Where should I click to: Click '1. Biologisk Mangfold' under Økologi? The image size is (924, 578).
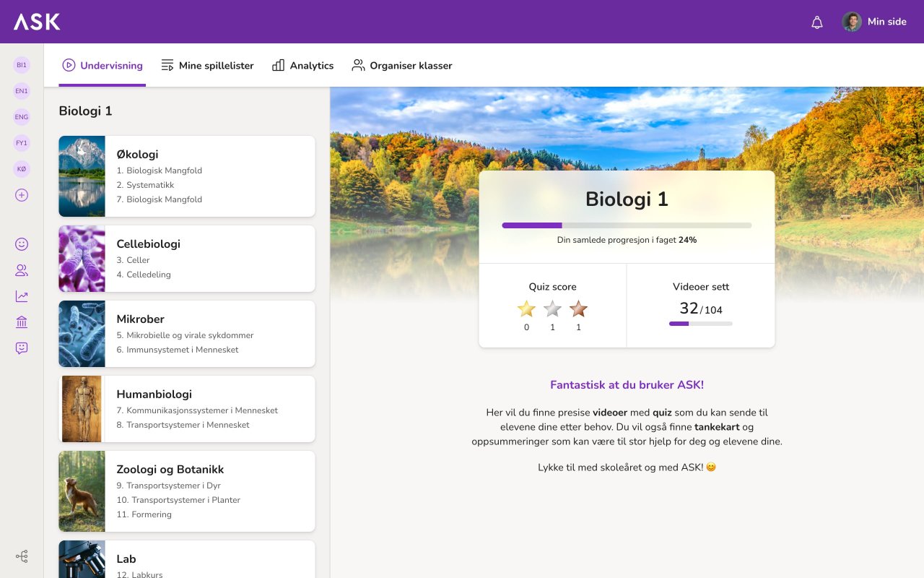159,171
